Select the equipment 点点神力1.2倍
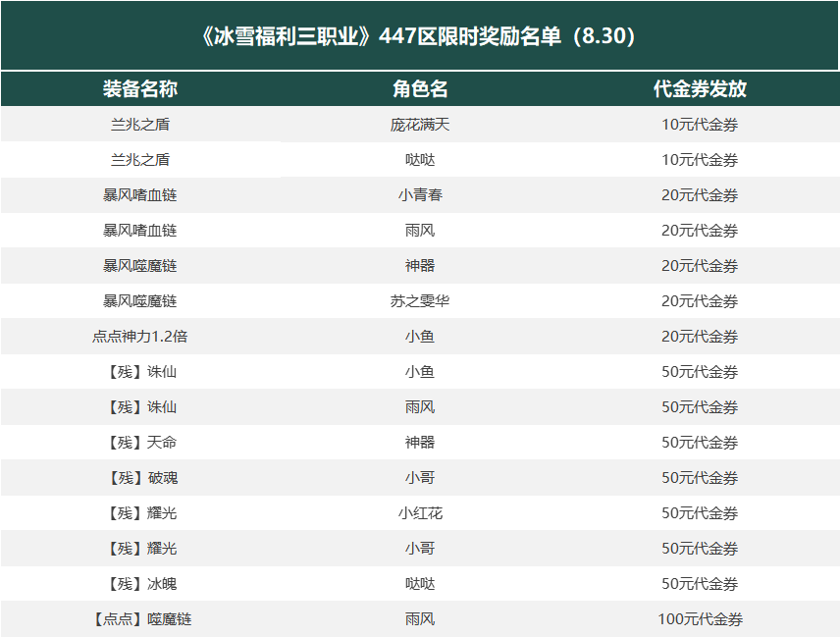The width and height of the screenshot is (840, 637). 139,337
